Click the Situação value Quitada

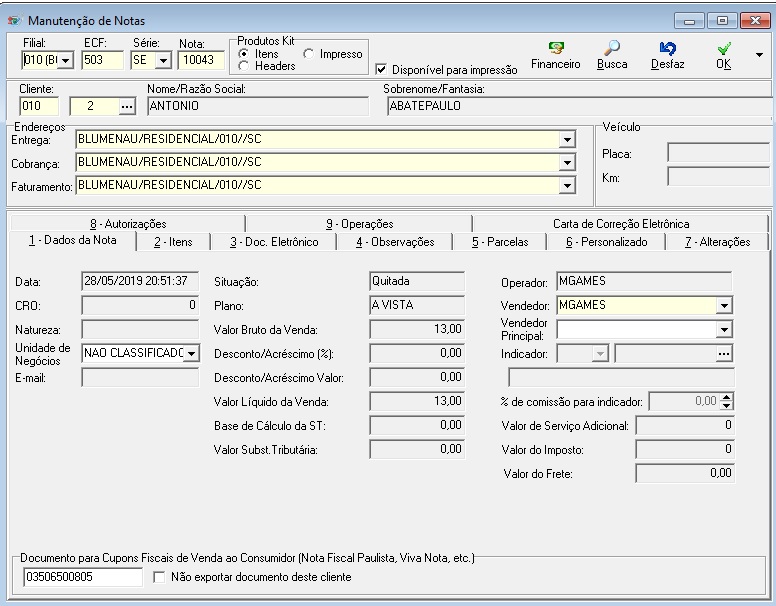(x=417, y=281)
